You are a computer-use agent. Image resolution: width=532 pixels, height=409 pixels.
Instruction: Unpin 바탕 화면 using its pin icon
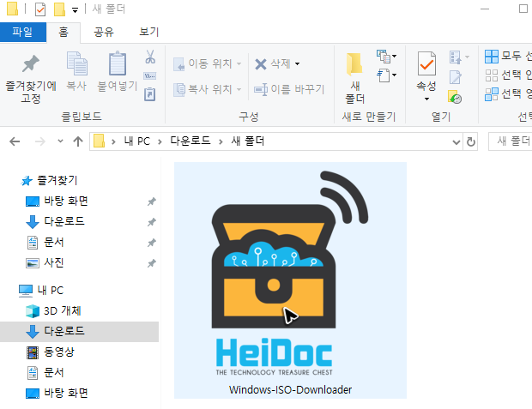[x=152, y=201]
